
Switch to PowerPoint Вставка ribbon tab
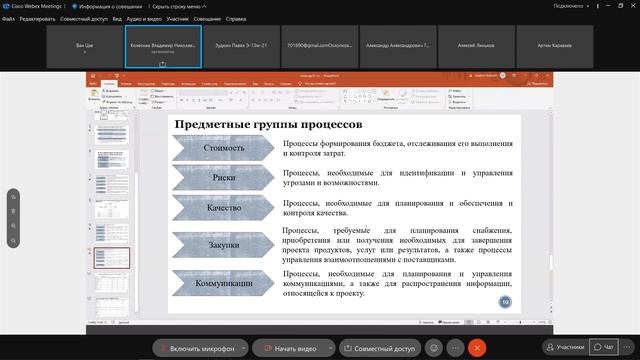point(126,84)
